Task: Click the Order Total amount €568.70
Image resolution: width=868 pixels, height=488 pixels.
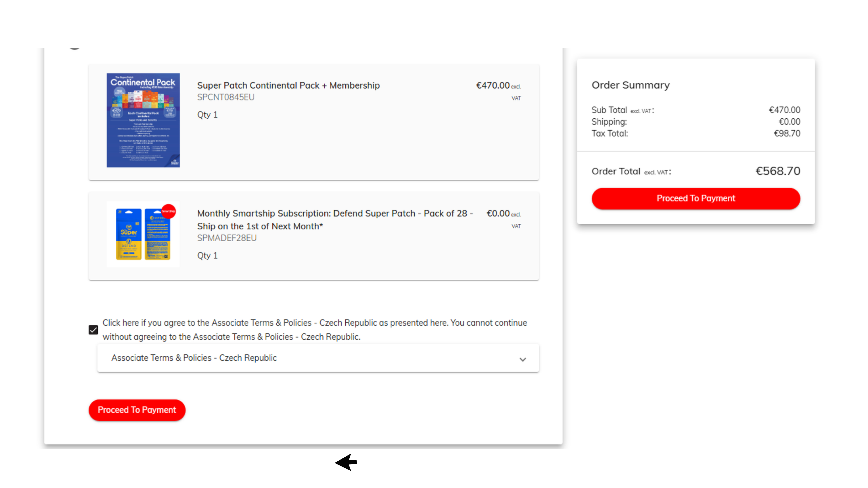Action: pyautogui.click(x=778, y=171)
